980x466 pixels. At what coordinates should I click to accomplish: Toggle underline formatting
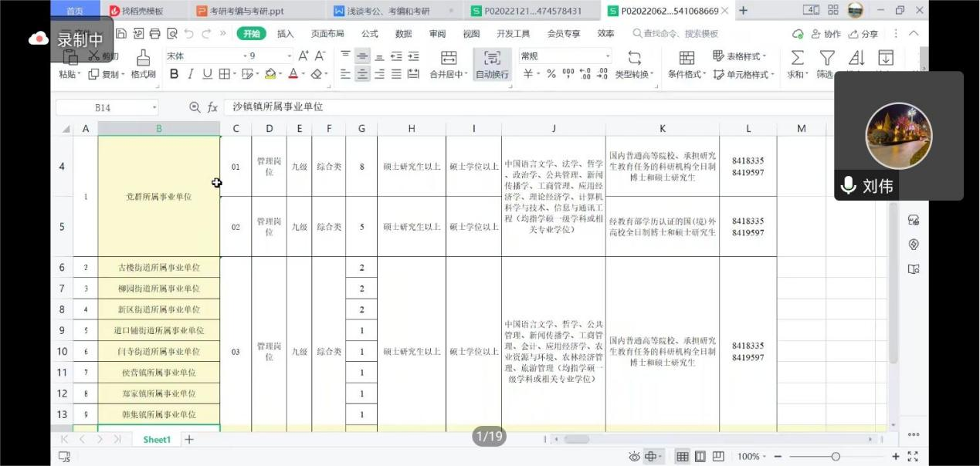(x=207, y=74)
